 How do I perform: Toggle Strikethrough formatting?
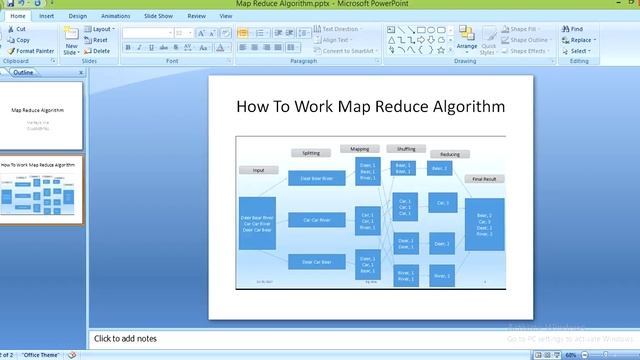click(164, 48)
